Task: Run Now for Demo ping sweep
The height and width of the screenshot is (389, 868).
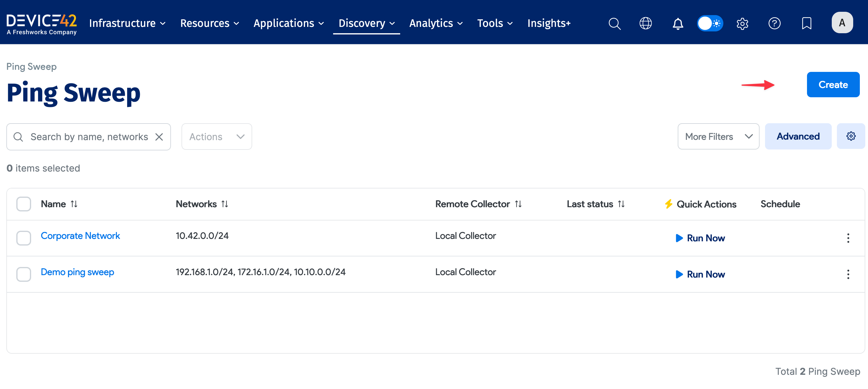Action: [700, 275]
